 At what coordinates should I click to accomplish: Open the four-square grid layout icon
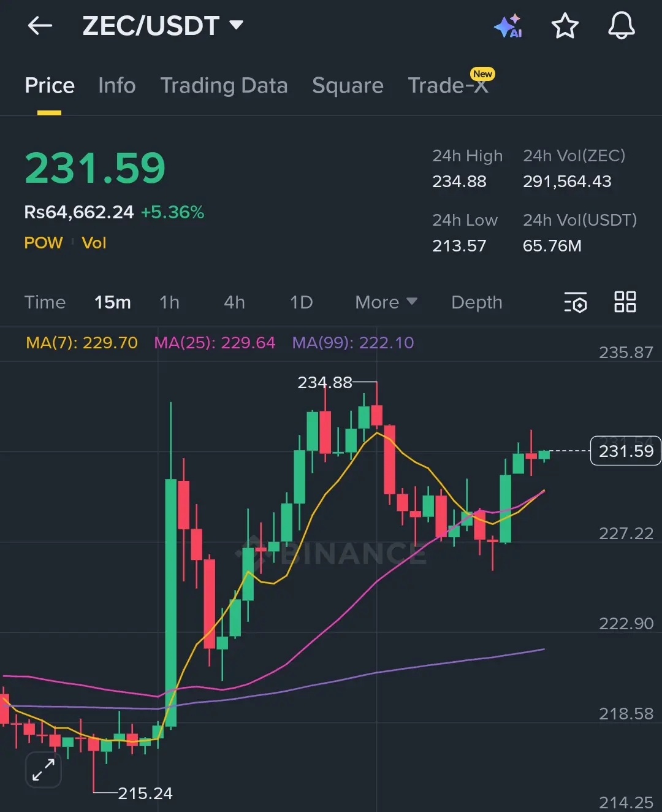(x=625, y=302)
